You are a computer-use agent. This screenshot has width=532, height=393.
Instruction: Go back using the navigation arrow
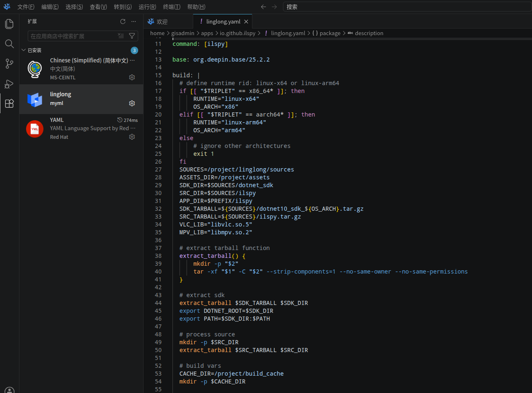[x=264, y=7]
